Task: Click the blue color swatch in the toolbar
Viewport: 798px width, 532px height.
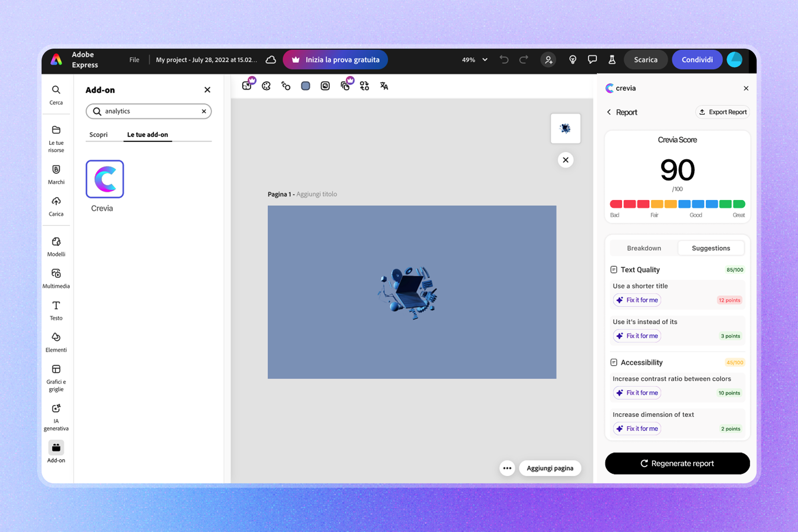Action: pyautogui.click(x=305, y=86)
